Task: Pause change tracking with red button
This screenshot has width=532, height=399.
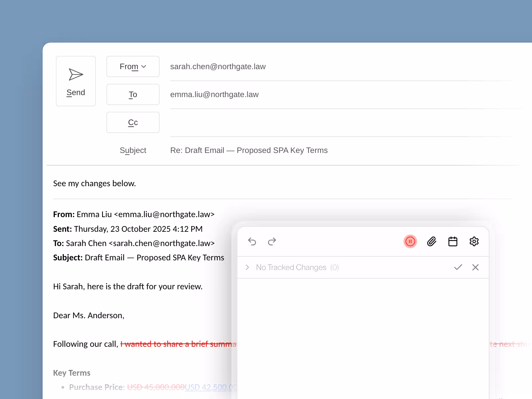Action: click(410, 241)
